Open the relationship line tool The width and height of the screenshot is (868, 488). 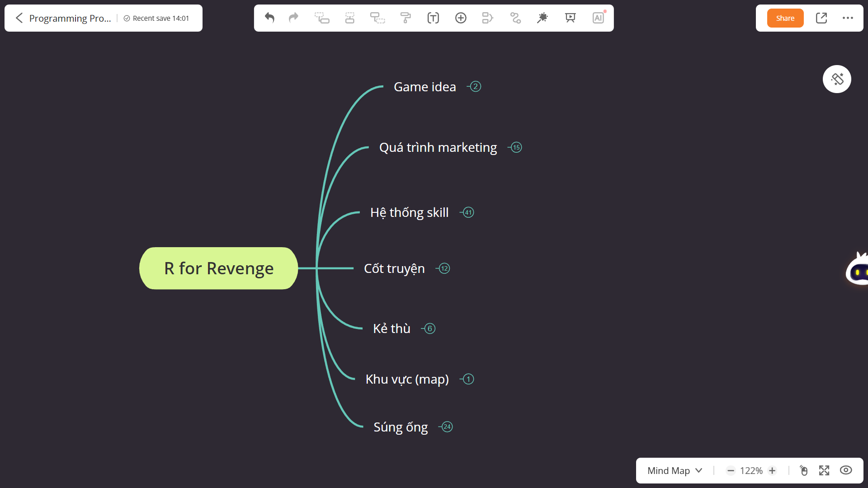point(515,18)
